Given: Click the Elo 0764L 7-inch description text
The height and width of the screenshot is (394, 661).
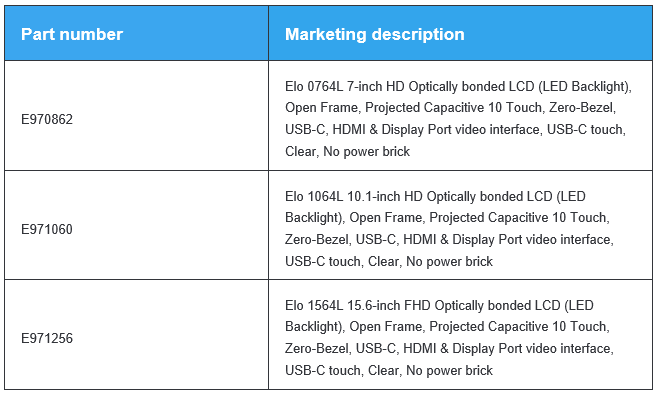Looking at the screenshot, I should tap(458, 119).
